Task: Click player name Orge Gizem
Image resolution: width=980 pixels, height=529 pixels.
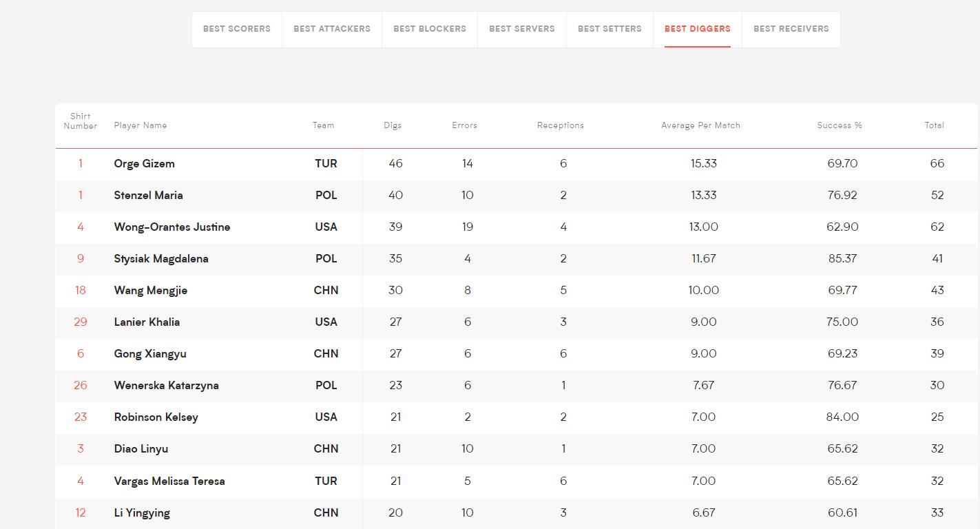Action: point(145,164)
